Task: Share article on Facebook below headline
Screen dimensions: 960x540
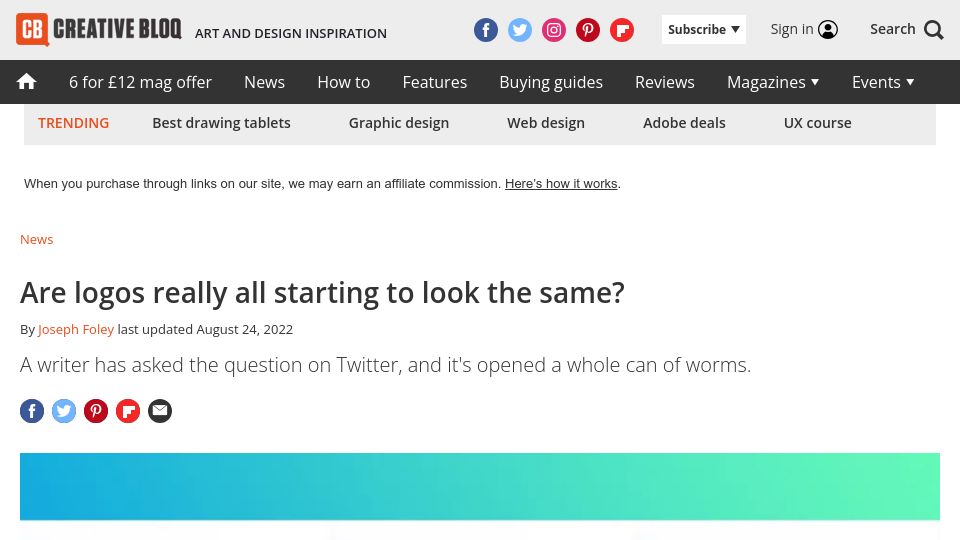Action: tap(32, 411)
